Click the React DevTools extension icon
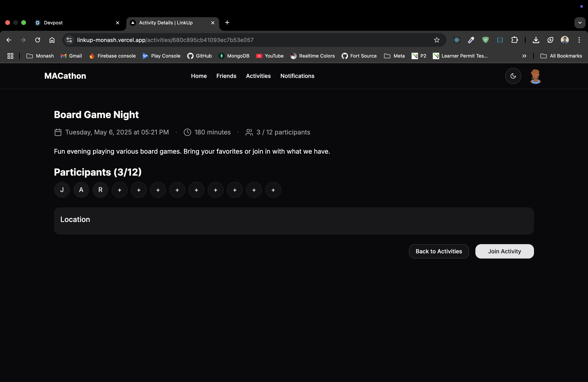 457,40
